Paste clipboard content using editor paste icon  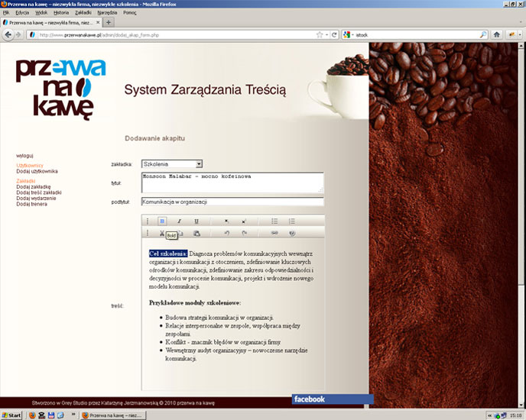coord(196,233)
